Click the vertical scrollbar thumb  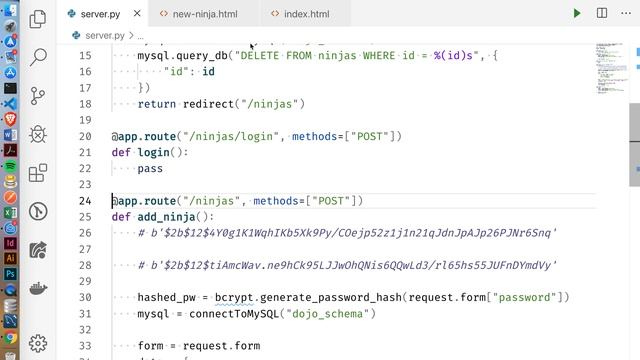point(634,144)
